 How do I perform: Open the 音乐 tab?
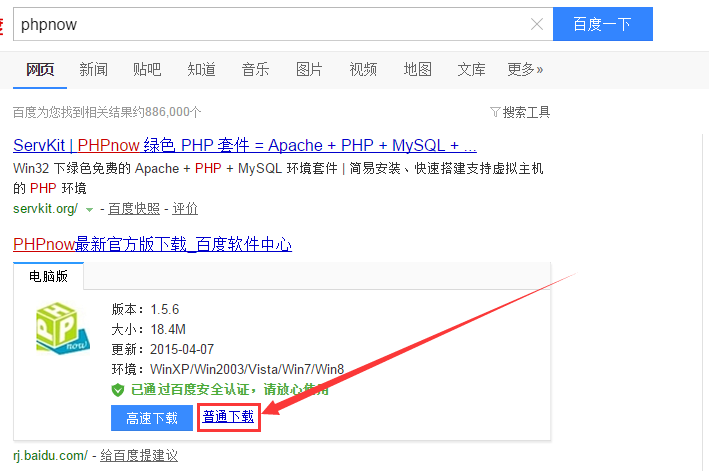click(255, 69)
